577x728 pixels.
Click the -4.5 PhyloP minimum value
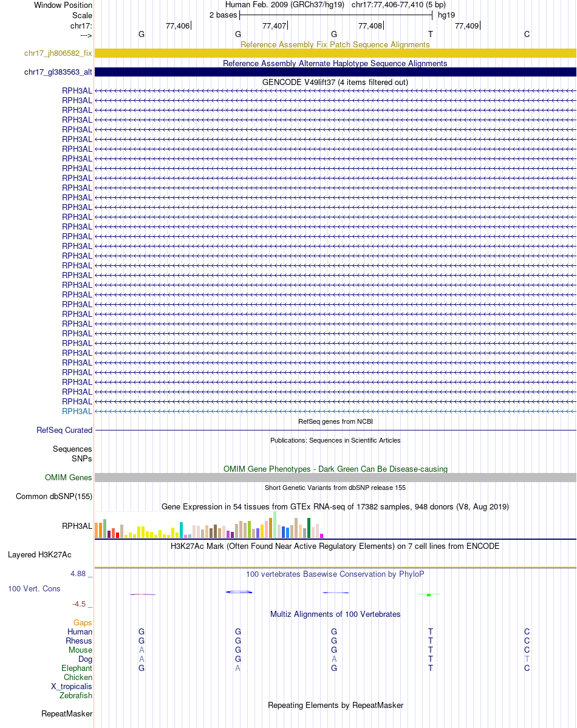[x=79, y=604]
